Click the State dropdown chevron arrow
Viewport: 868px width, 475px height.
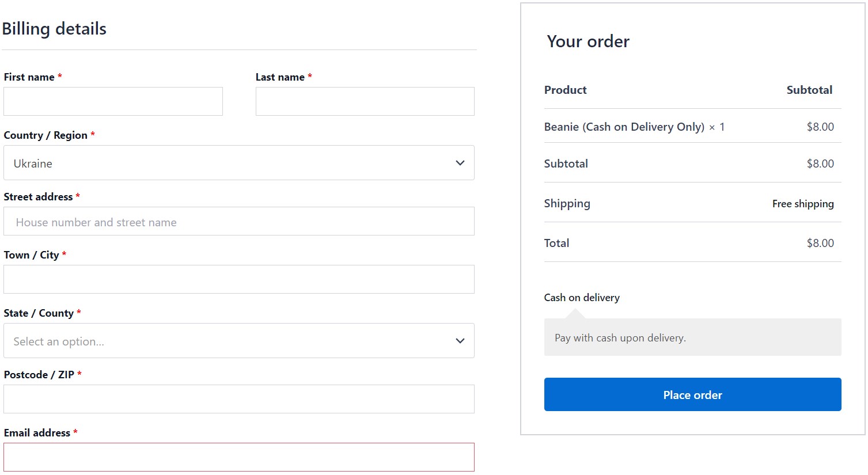(x=460, y=341)
